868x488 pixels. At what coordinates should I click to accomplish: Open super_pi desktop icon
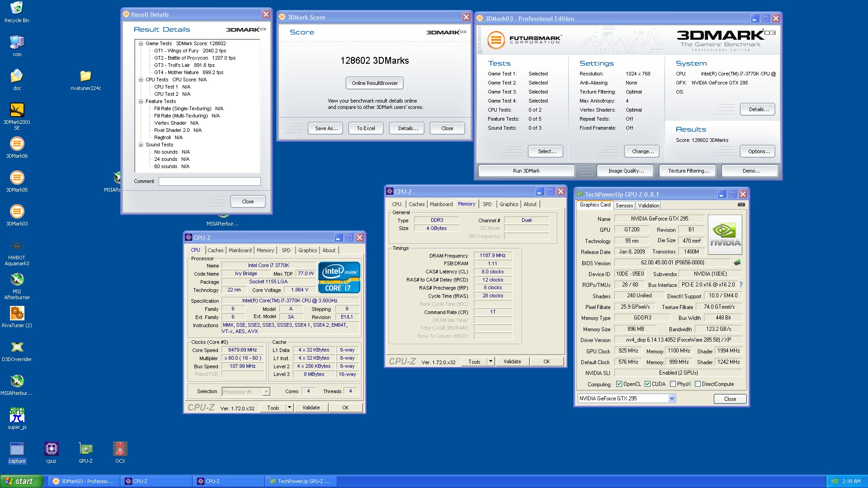point(17,418)
